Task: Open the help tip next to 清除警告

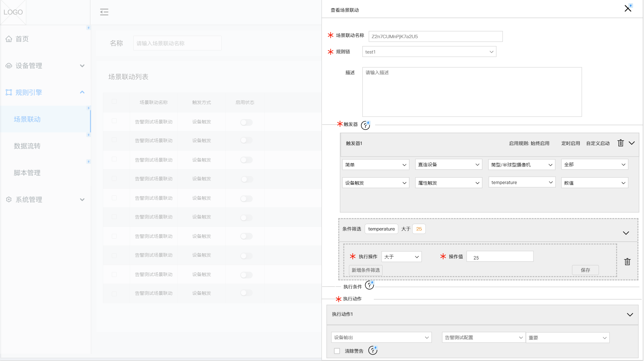Action: pos(373,350)
